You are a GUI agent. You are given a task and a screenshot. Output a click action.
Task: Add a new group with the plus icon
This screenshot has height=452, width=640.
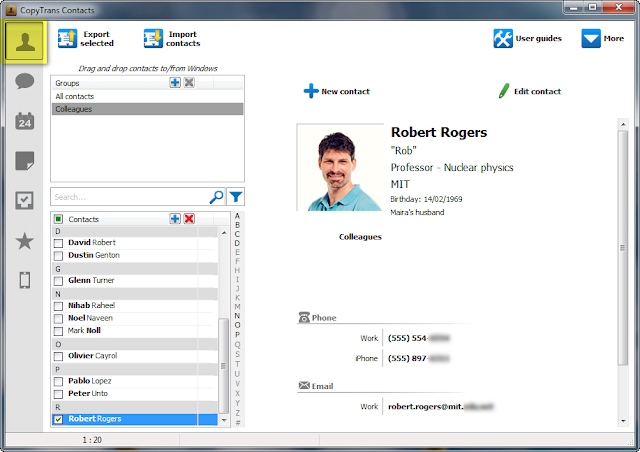(x=175, y=82)
